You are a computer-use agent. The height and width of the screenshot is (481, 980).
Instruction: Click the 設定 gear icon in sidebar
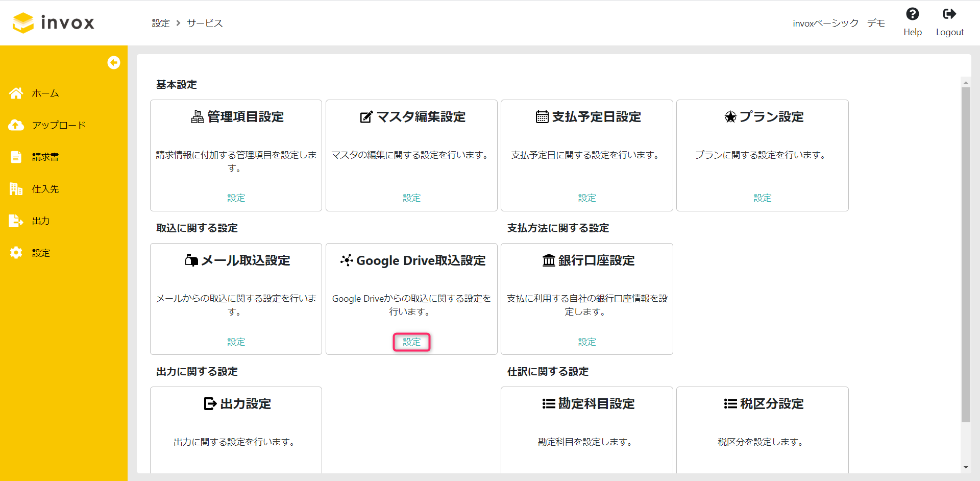(x=16, y=253)
